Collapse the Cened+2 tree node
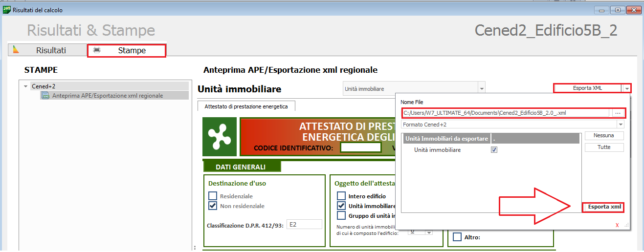 25,86
